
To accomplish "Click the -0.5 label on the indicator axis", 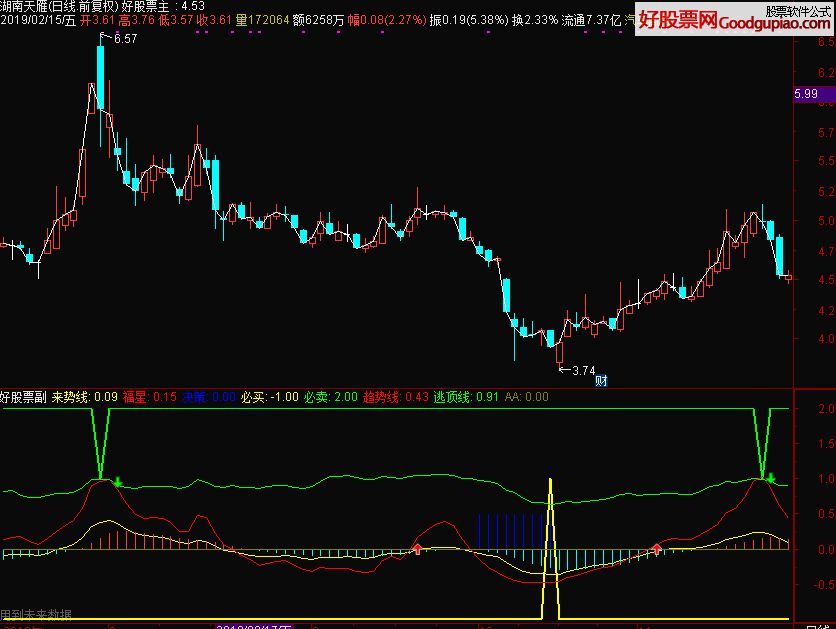I will click(824, 584).
